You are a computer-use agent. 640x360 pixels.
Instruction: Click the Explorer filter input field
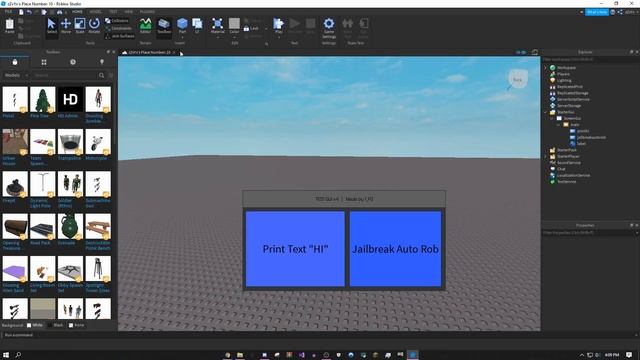click(x=590, y=60)
